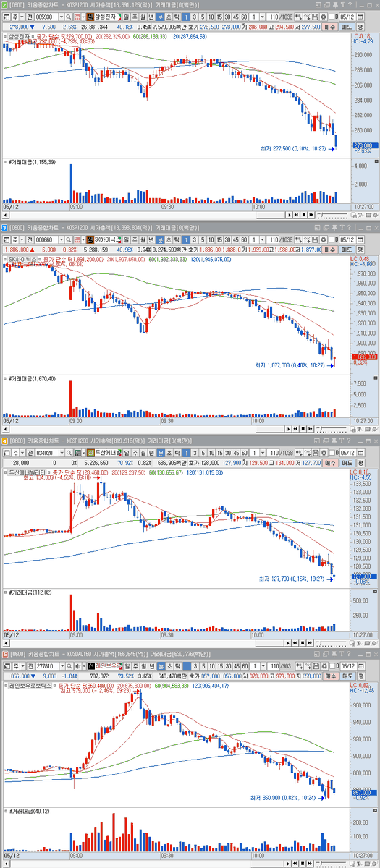Toggle checkbox before 05/12 in Doosan Enerbility chart
The image size is (380, 868).
(x=332, y=452)
